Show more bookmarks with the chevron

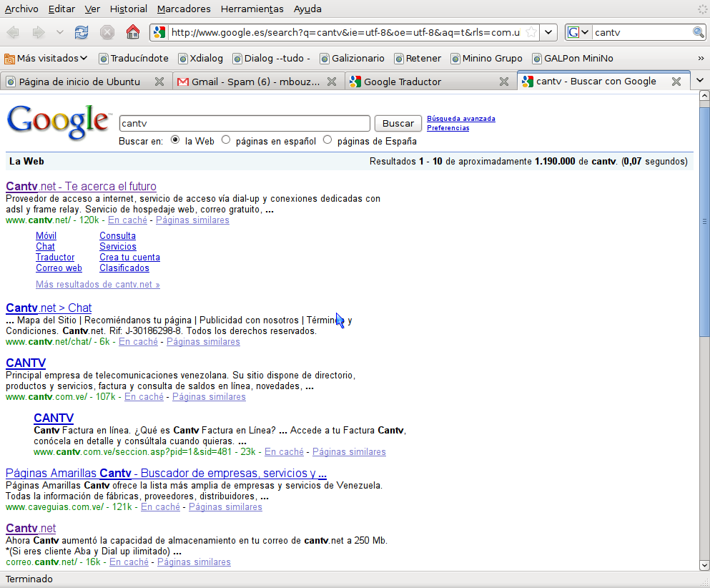(701, 59)
